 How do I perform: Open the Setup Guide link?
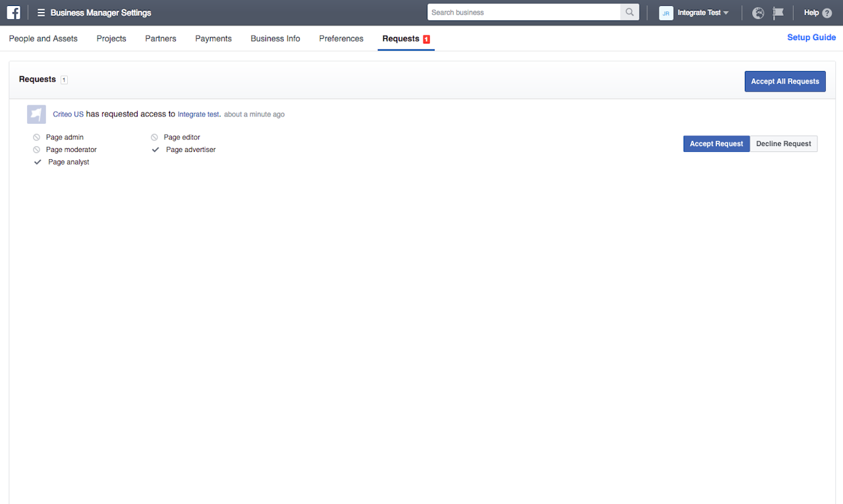tap(811, 38)
